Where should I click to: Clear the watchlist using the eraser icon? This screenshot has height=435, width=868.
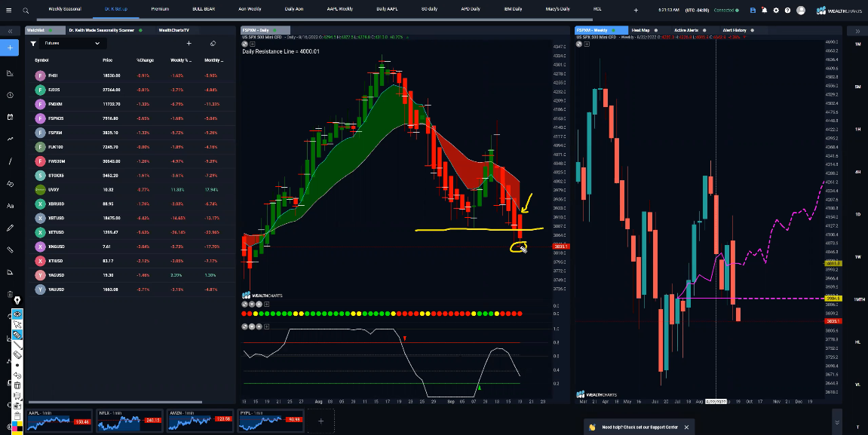pos(213,43)
